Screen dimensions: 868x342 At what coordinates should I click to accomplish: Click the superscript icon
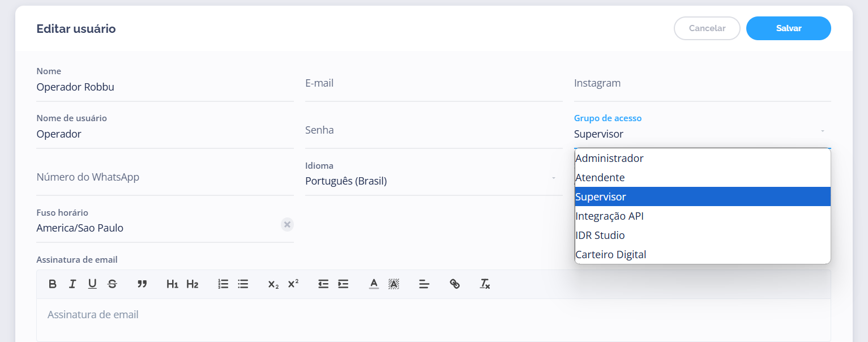[x=293, y=284]
